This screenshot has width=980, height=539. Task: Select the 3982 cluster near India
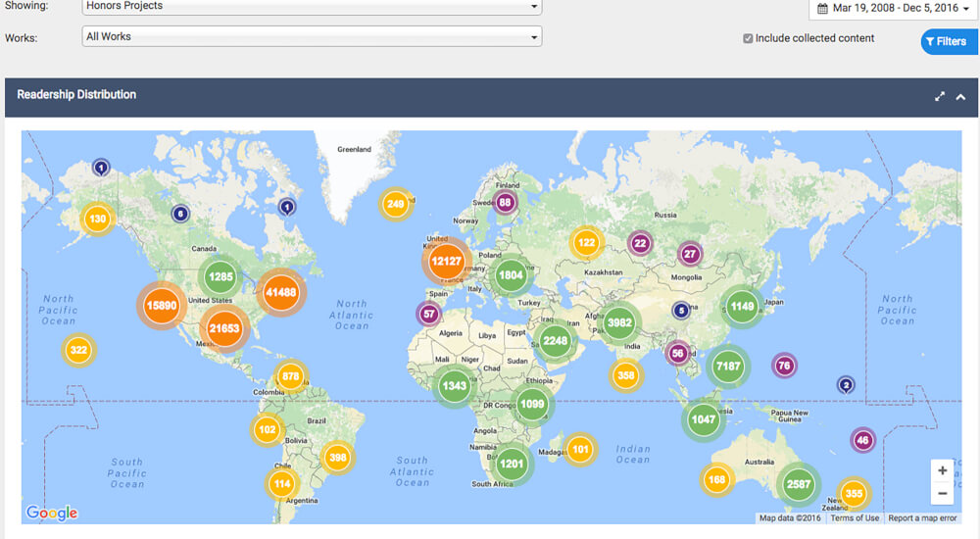(x=619, y=322)
